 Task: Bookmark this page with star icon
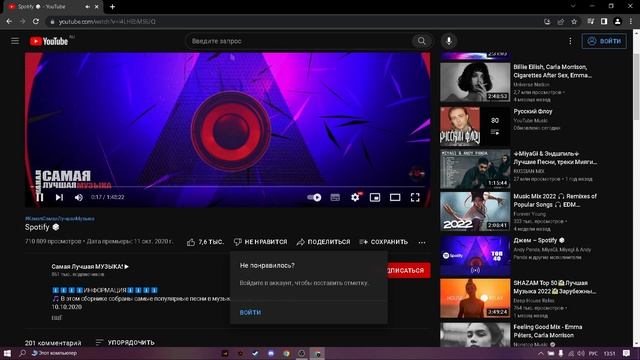coord(574,21)
